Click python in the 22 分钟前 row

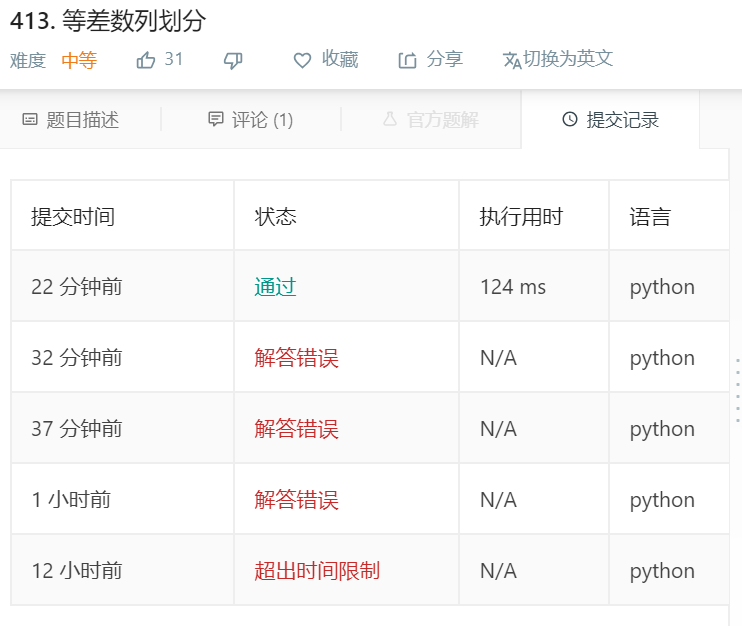(x=662, y=288)
